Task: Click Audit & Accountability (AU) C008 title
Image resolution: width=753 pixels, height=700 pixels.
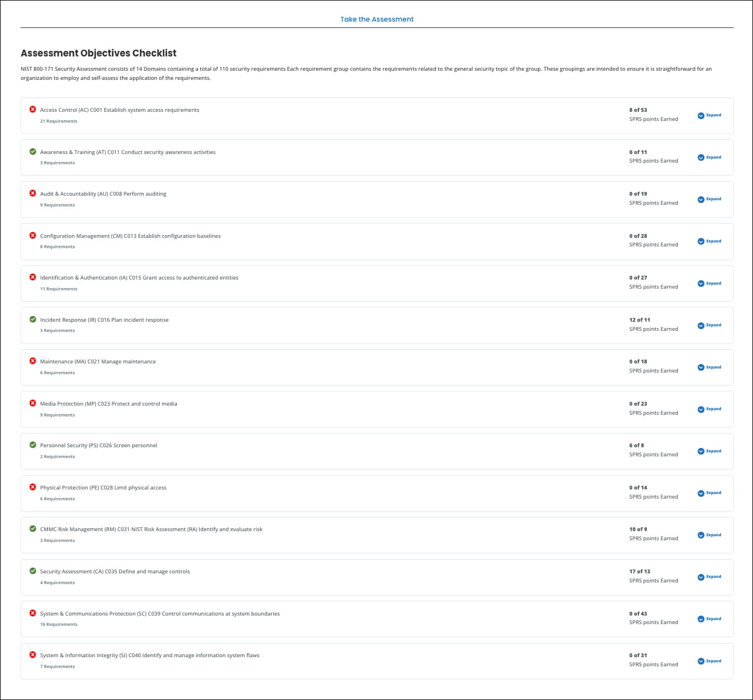Action: (103, 194)
